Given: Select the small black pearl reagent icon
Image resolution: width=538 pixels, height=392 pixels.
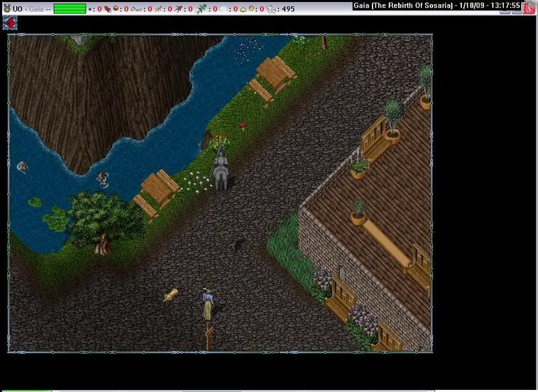Looking at the screenshot, I should tap(90, 9).
